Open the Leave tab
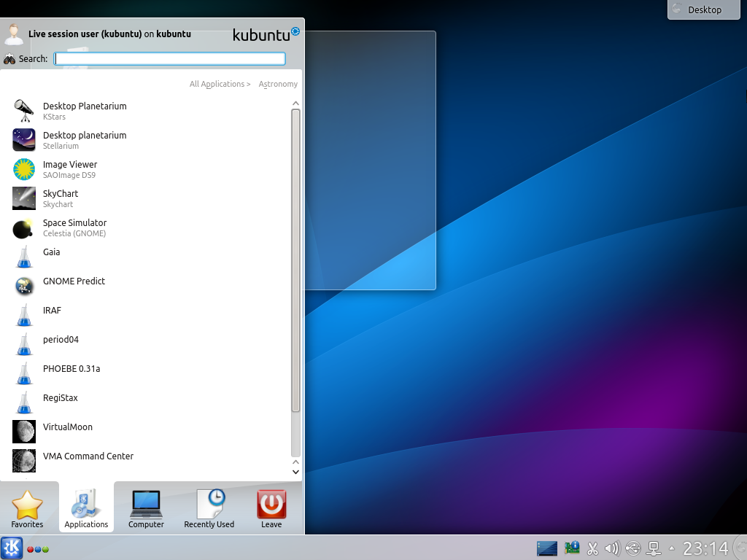This screenshot has height=560, width=747. point(271,507)
